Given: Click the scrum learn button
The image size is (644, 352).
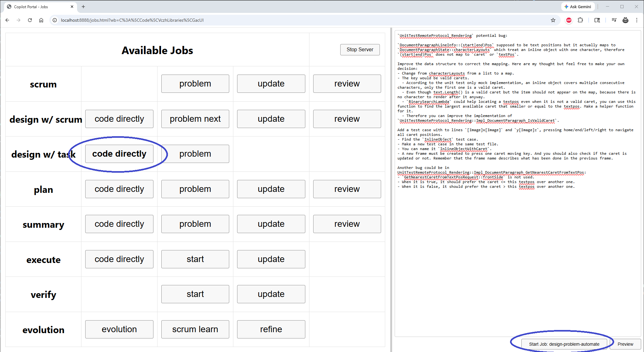Looking at the screenshot, I should (195, 329).
